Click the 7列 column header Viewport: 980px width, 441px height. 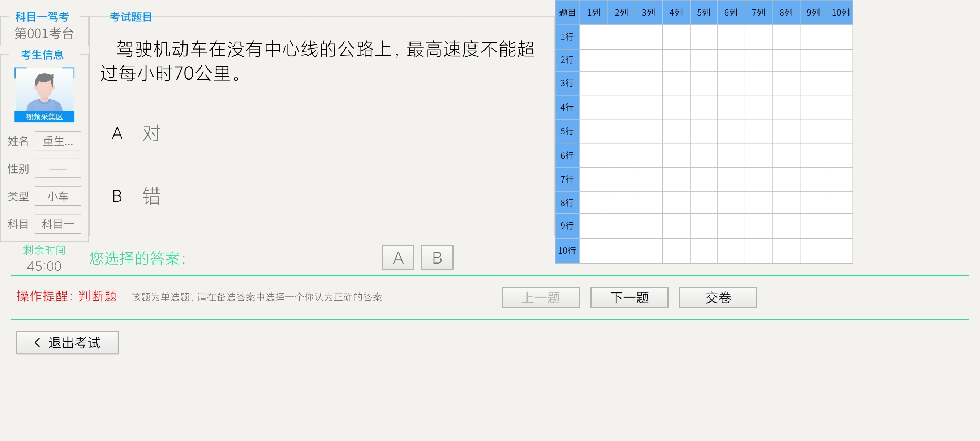[x=758, y=13]
